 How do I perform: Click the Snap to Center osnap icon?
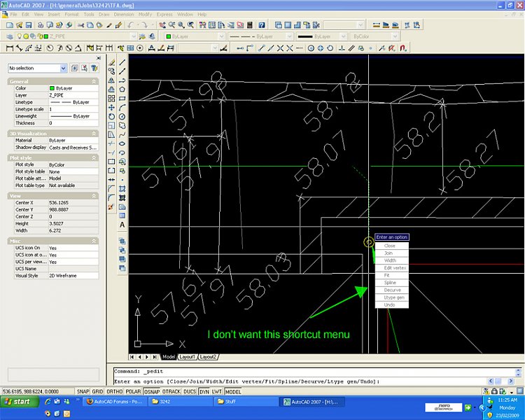tap(311, 48)
